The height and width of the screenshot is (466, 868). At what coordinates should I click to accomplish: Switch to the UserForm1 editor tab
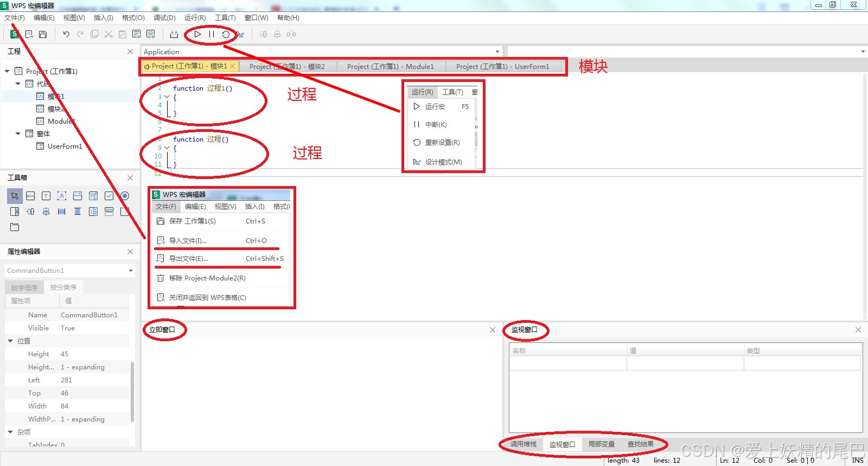503,66
